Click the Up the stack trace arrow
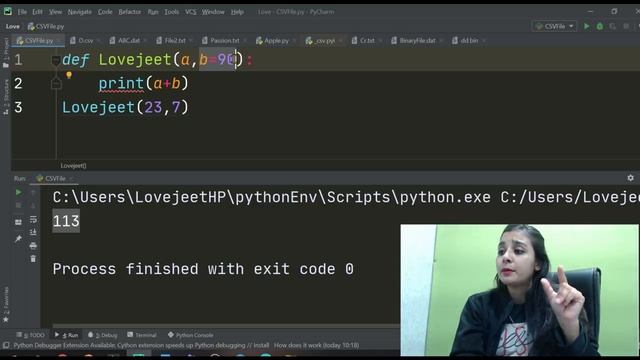Screen dimensions: 640x360 (33, 192)
